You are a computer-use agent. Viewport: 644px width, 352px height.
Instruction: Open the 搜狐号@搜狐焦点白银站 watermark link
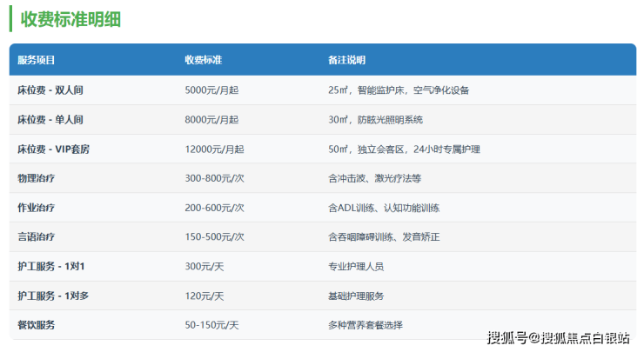[x=559, y=337]
